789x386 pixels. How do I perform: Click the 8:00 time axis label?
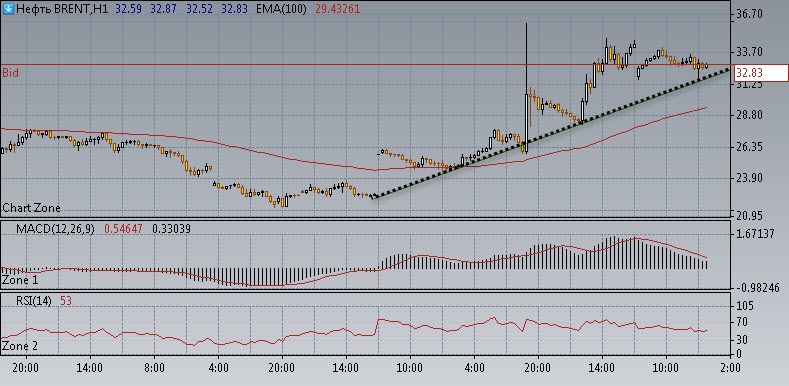coord(154,368)
